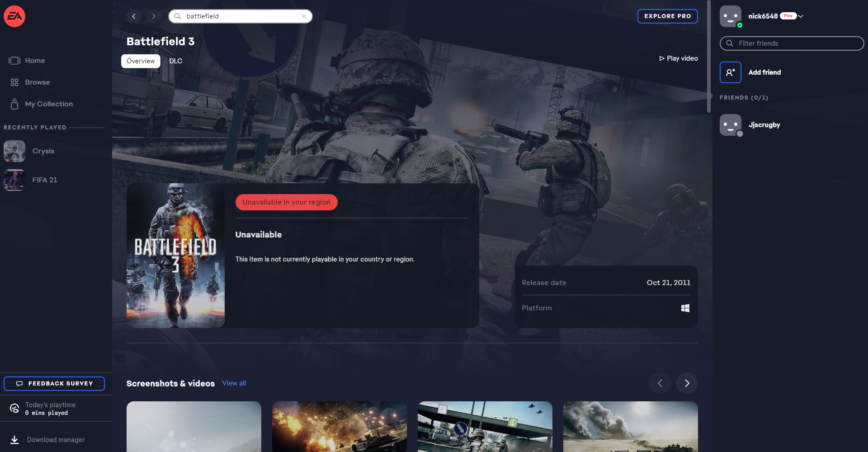Viewport: 868px width, 452px height.
Task: Open the Home page from sidebar
Action: point(35,61)
